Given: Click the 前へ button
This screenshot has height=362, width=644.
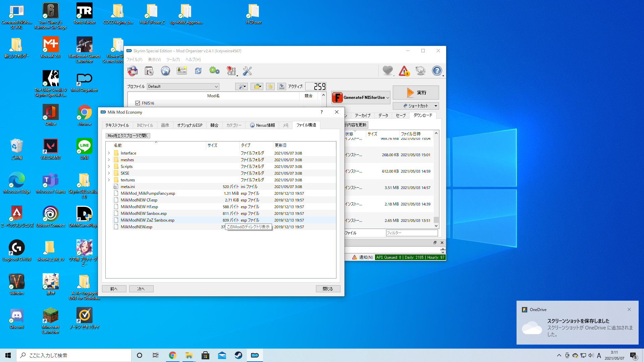Looking at the screenshot, I should [114, 289].
